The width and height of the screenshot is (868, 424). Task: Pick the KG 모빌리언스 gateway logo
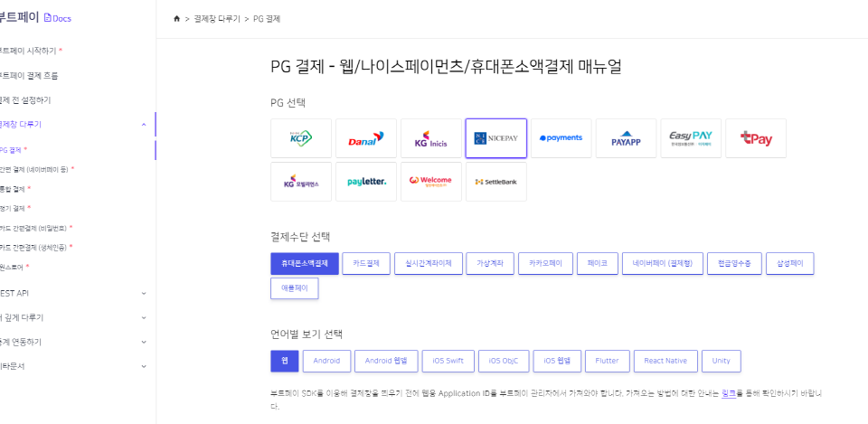point(301,182)
